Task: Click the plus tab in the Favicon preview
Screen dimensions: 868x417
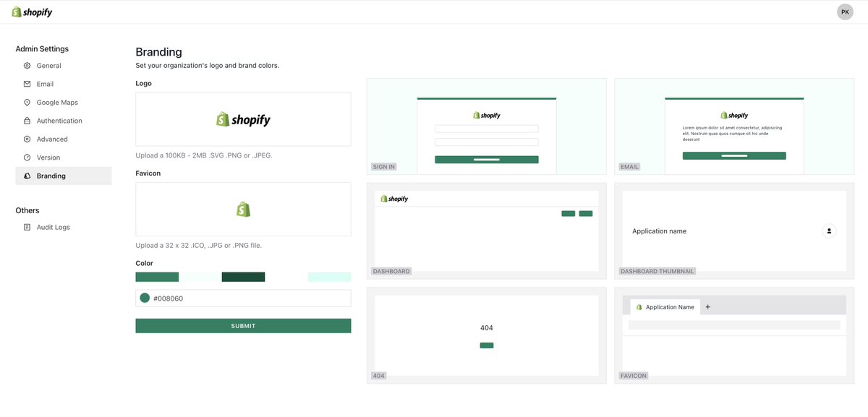Action: [x=707, y=306]
